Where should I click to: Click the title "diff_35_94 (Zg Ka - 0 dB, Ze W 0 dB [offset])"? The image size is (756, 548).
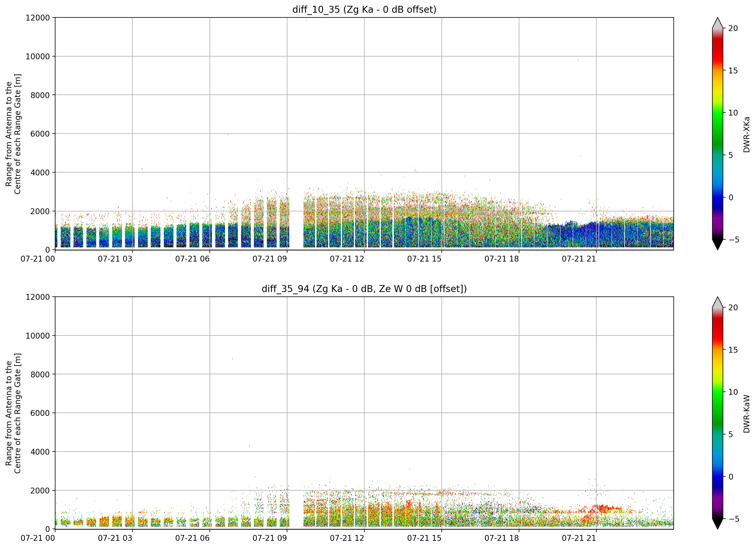coord(364,289)
